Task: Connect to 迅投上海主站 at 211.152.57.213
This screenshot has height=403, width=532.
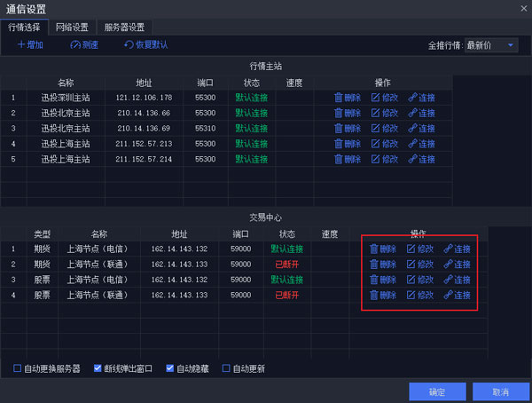Action: pyautogui.click(x=413, y=144)
